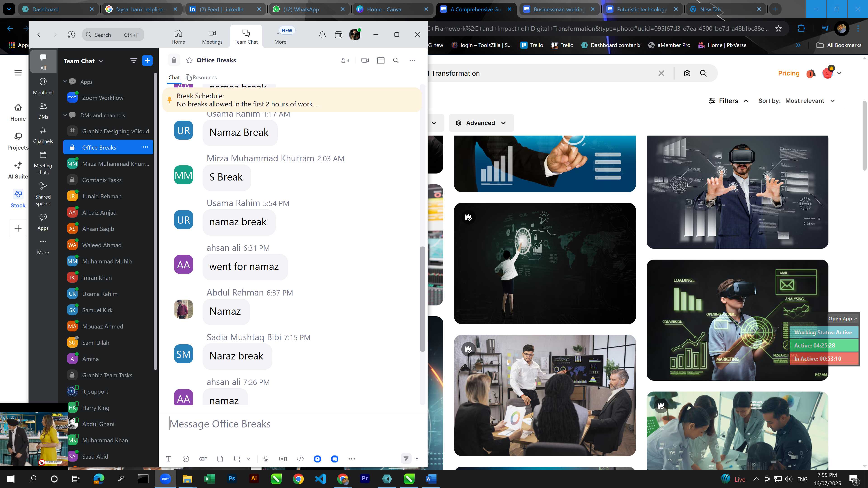Open DMs in Zoom sidebar
The image size is (868, 488).
pos(43,111)
